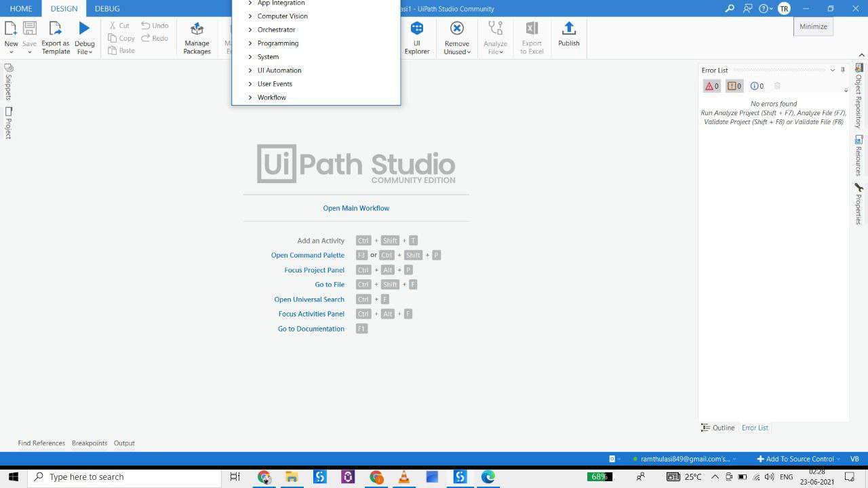868x488 pixels.
Task: Open the Properties side panel
Action: (x=859, y=203)
